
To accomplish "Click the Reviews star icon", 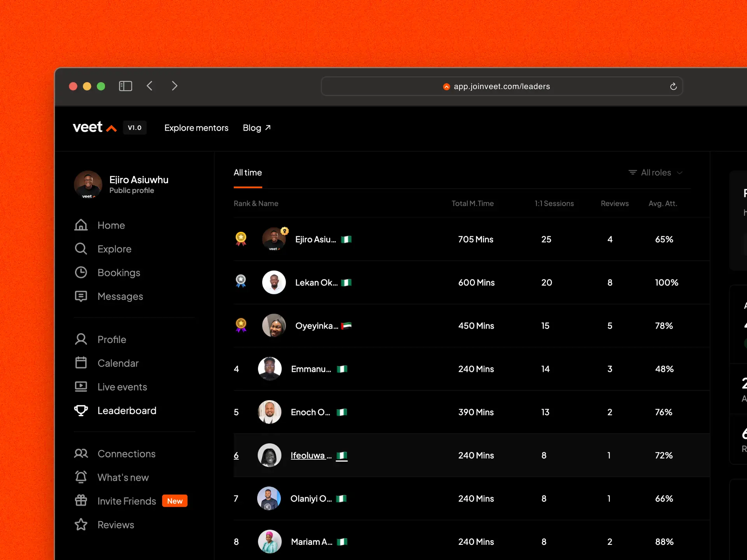I will 81,525.
